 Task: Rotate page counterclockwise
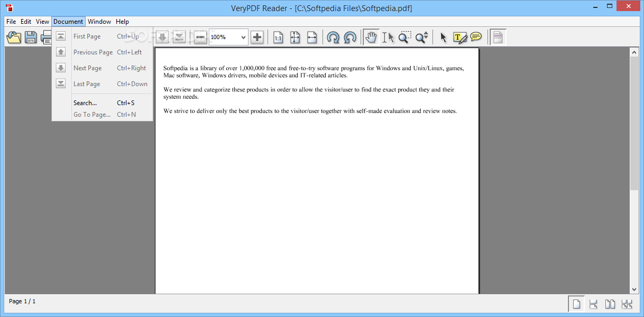(x=350, y=37)
